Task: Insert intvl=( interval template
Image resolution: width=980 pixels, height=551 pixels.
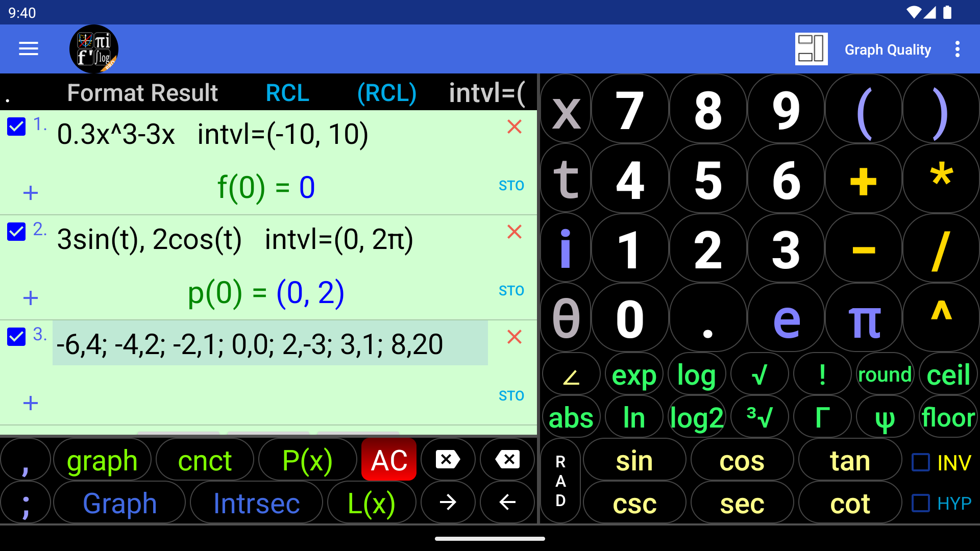Action: pyautogui.click(x=487, y=93)
